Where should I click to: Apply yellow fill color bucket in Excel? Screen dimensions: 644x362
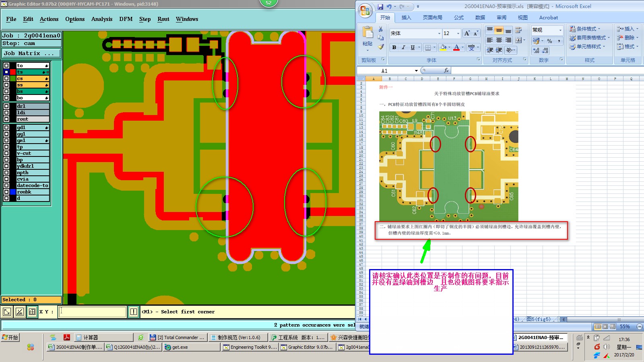click(x=443, y=47)
